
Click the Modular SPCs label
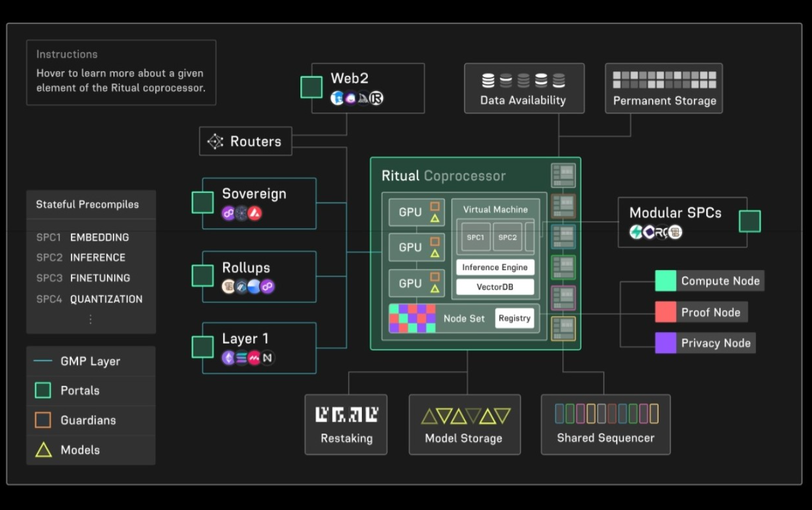click(x=675, y=213)
